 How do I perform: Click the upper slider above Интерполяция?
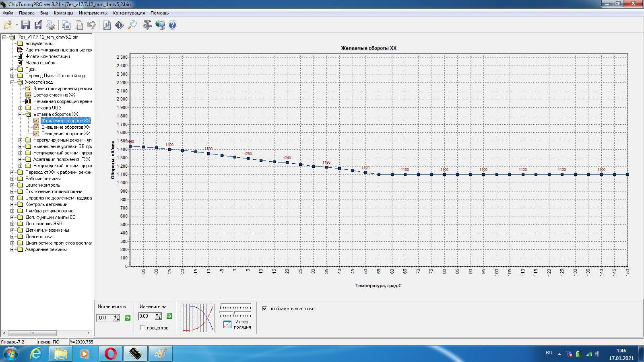tap(235, 306)
